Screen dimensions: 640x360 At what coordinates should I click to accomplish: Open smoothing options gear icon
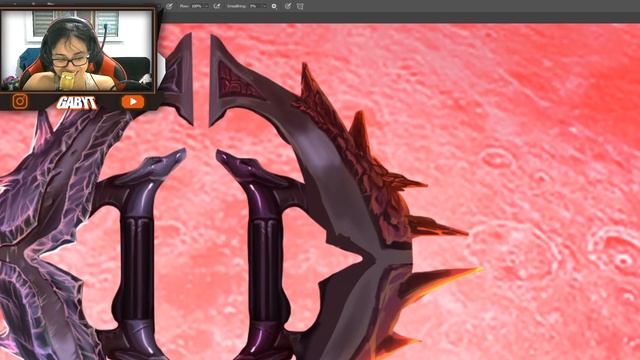(x=274, y=6)
